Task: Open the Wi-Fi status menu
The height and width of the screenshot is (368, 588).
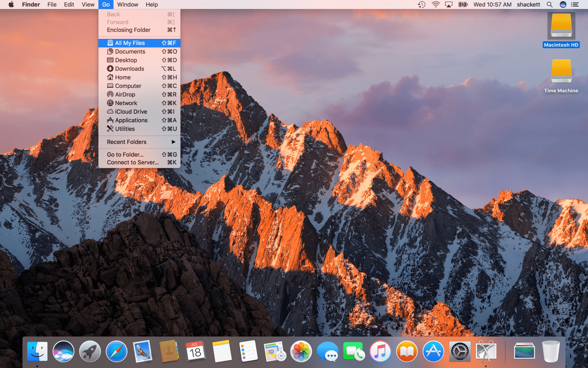Action: [x=436, y=5]
